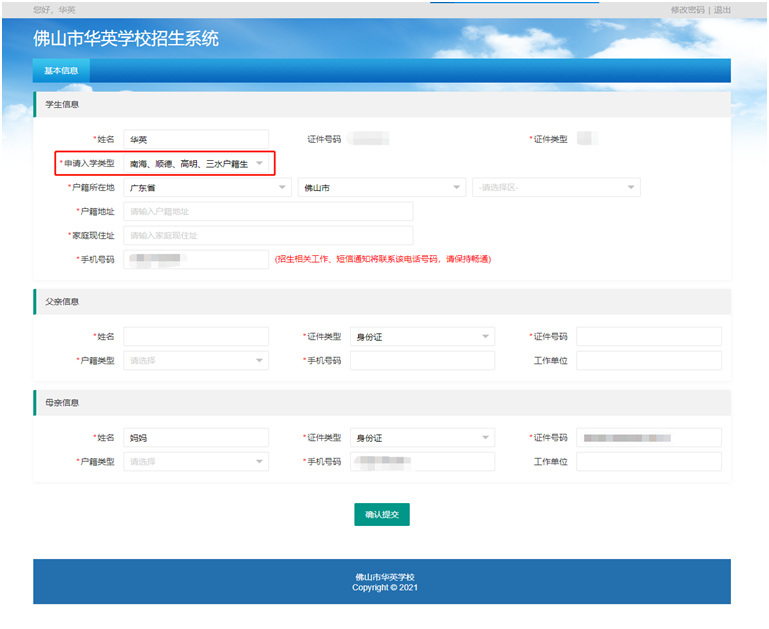Click the 确认提交 button

(381, 514)
